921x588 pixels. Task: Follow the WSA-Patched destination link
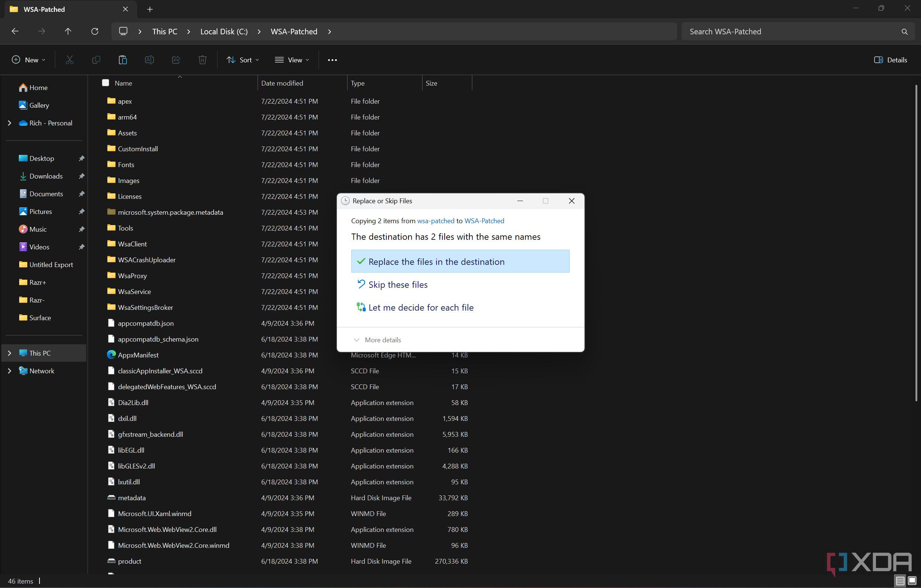coord(484,221)
